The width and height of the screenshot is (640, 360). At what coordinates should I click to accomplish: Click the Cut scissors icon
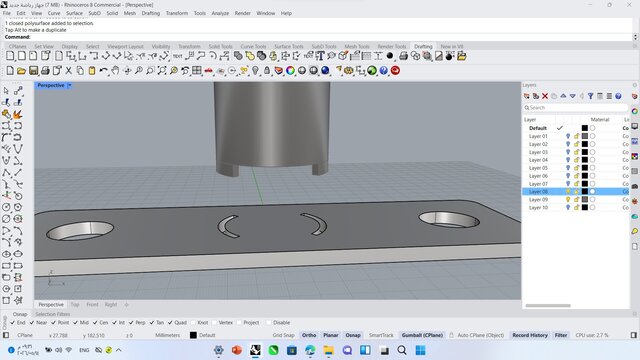click(x=69, y=71)
